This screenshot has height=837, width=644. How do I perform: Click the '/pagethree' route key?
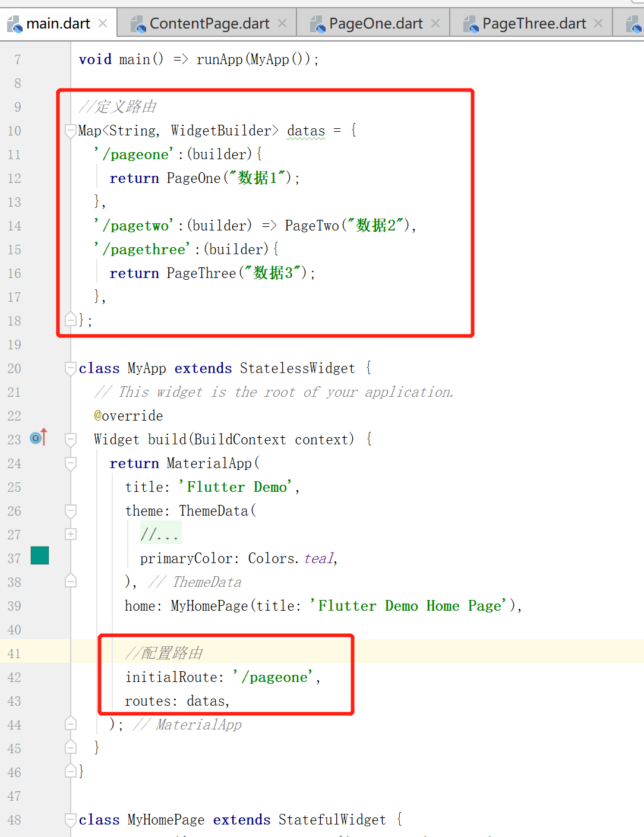(x=142, y=249)
